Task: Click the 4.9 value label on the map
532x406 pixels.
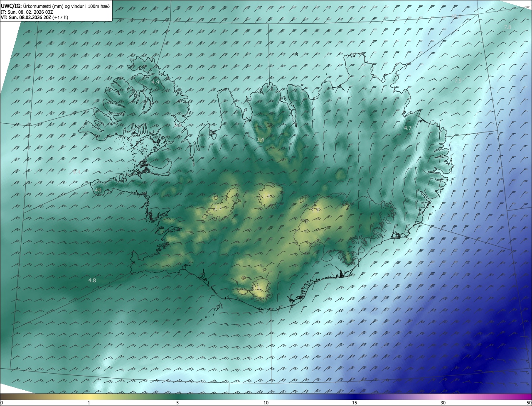Action: 155,82
